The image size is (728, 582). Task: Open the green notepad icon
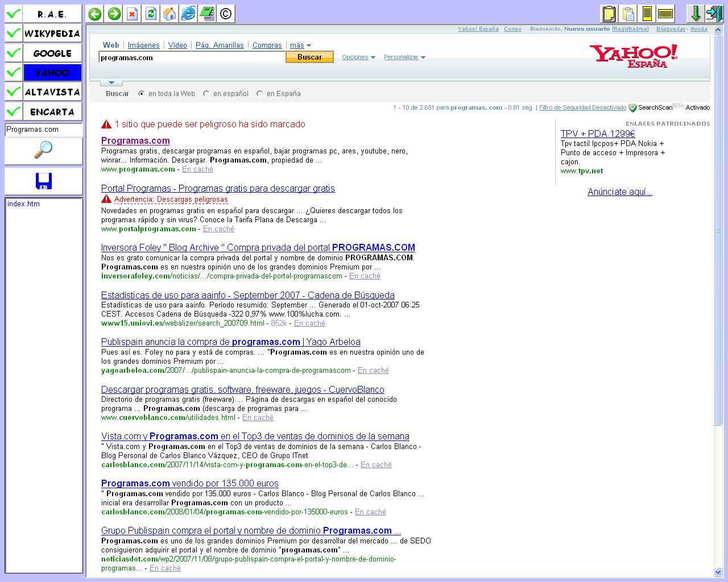pos(207,14)
